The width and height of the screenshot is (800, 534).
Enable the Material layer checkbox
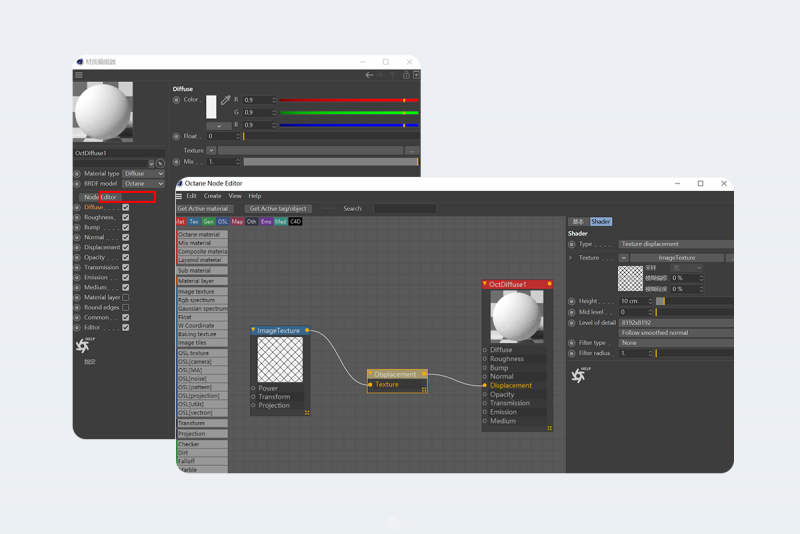[126, 297]
